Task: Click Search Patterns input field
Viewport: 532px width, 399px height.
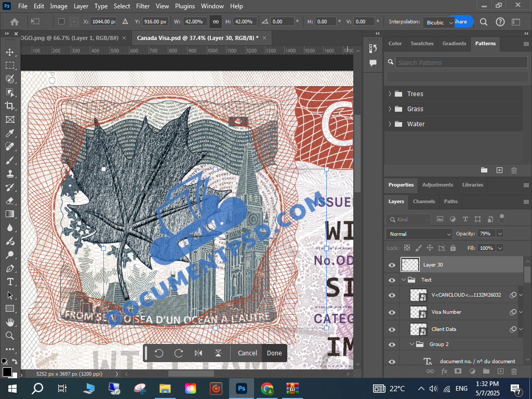Action: tap(461, 62)
